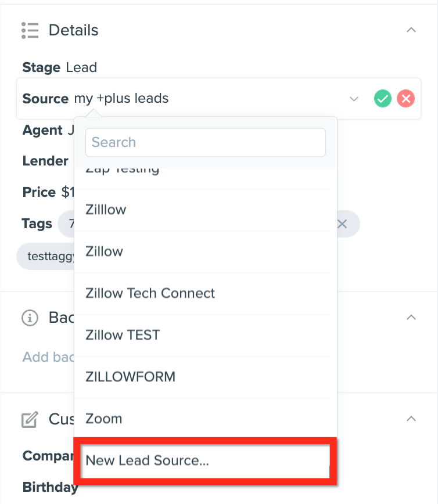Click the Background info circle icon
Screen dimensions: 438x504
point(30,318)
